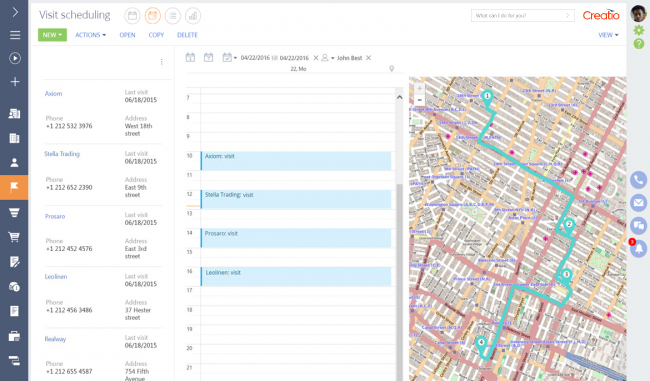Click map route marker 3
The image size is (650, 381).
(566, 276)
